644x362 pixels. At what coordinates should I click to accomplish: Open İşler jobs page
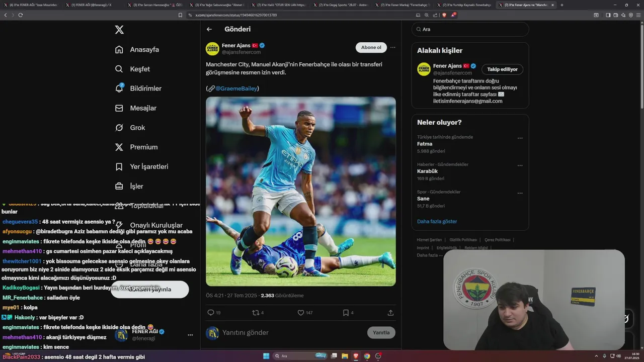129,186
